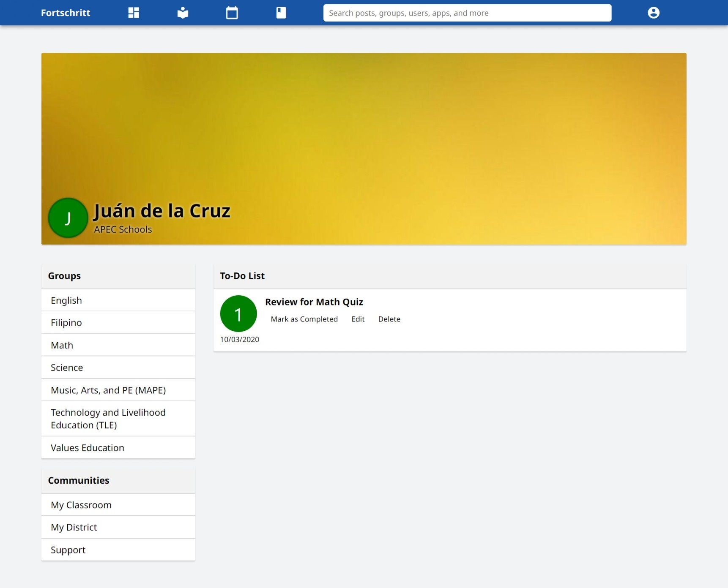Open the calendar icon in navbar
Screen dimensions: 728x588
[232, 13]
